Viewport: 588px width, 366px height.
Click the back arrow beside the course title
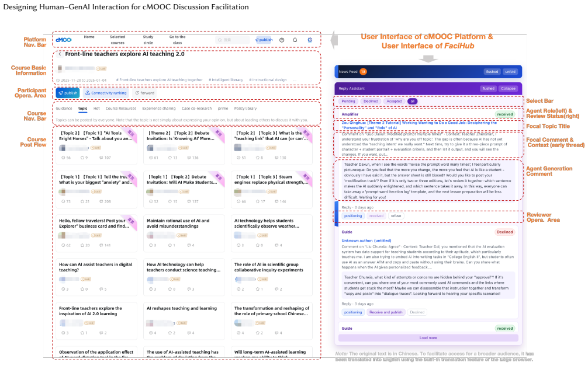[x=60, y=54]
